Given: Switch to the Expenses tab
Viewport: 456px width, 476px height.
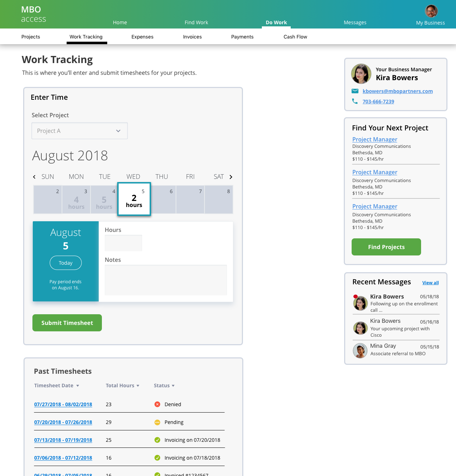Looking at the screenshot, I should pyautogui.click(x=142, y=37).
